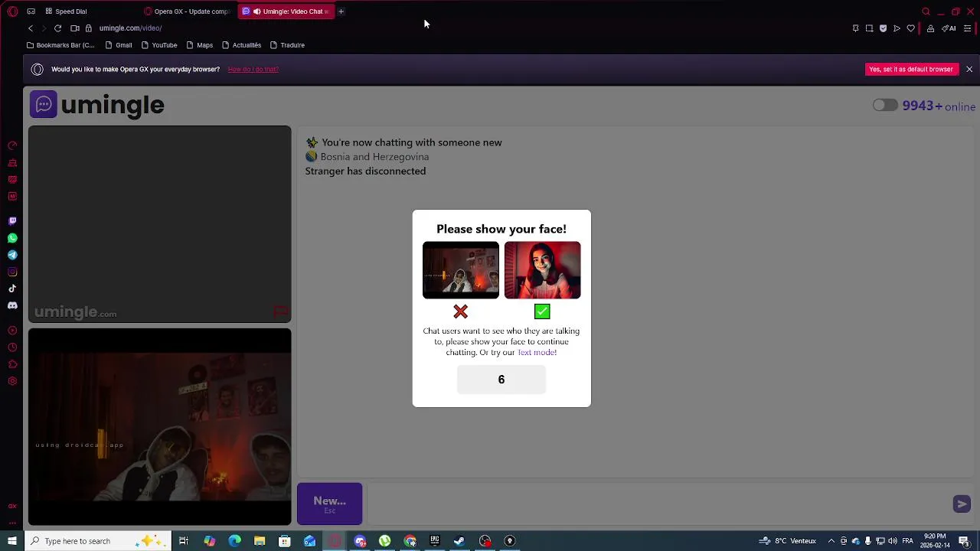Click the chat message input field
The height and width of the screenshot is (551, 980).
click(658, 504)
